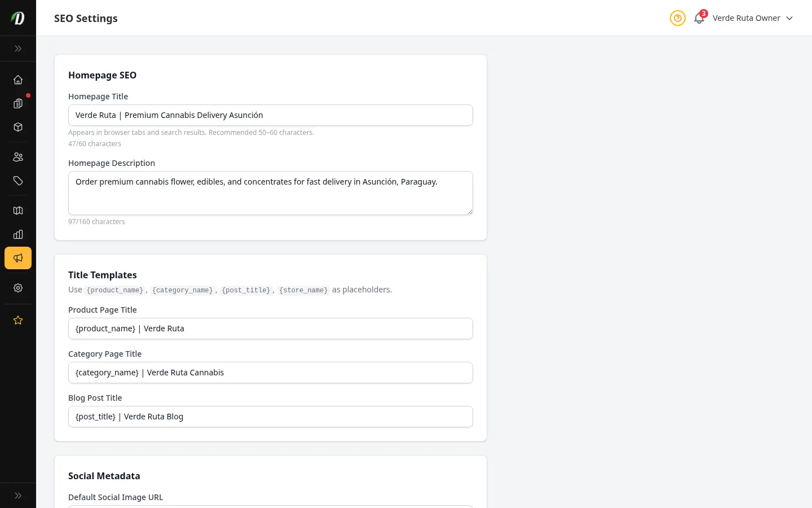Click the {post_title} placeholder code
The height and width of the screenshot is (508, 812).
click(246, 290)
